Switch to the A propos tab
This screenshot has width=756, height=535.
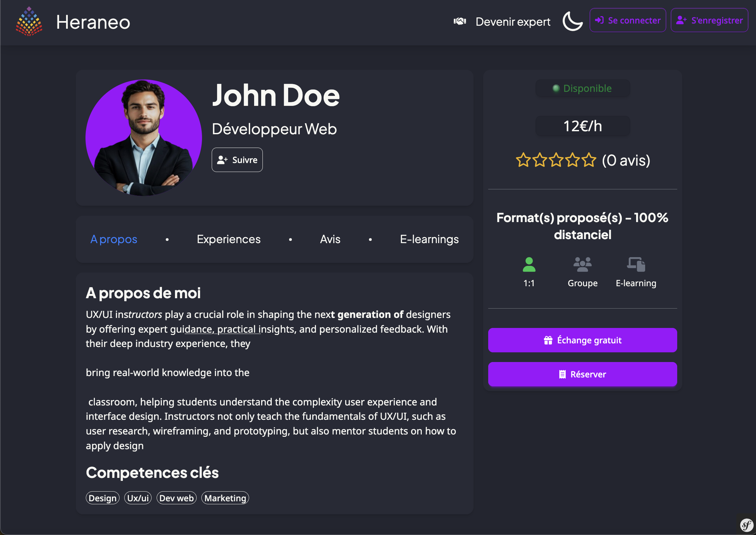click(114, 239)
